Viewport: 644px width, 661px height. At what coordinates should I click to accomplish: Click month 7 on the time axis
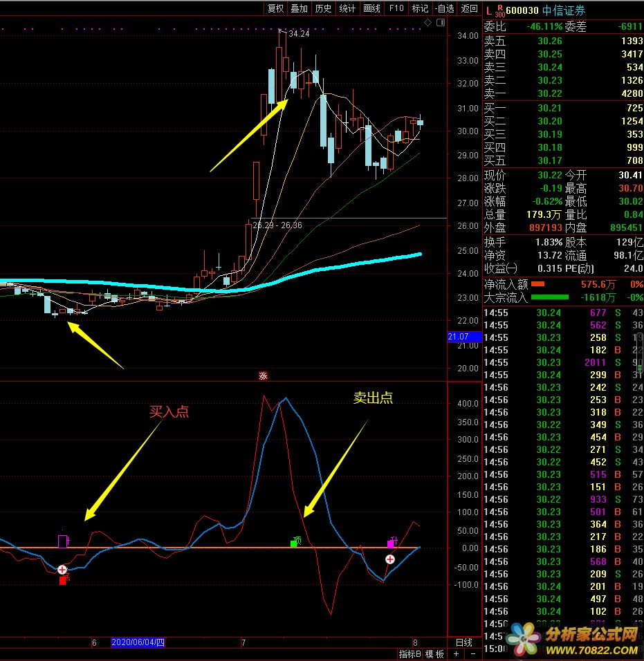click(x=243, y=643)
